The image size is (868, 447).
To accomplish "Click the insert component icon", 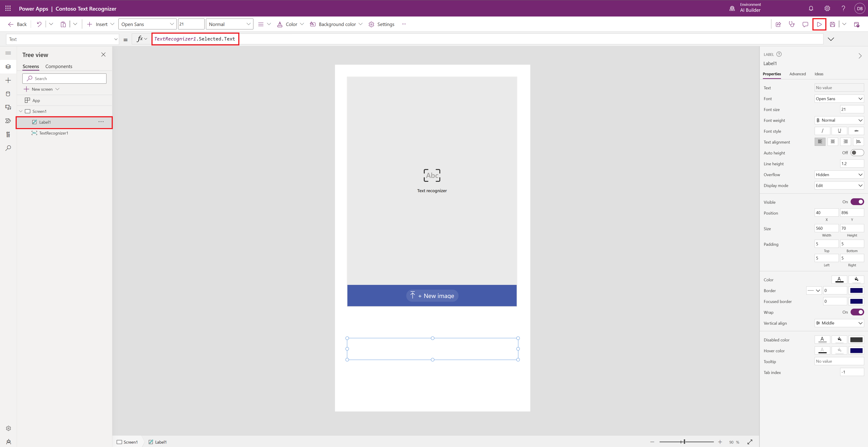I will coord(8,80).
